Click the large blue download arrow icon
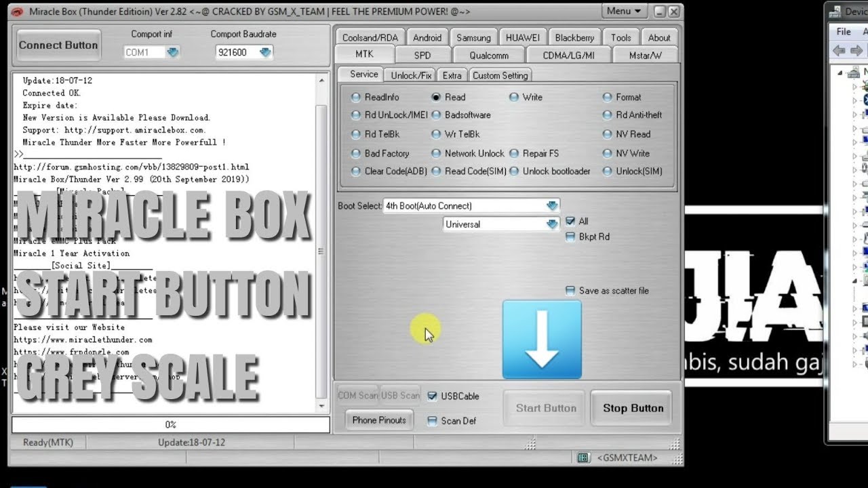 [542, 340]
